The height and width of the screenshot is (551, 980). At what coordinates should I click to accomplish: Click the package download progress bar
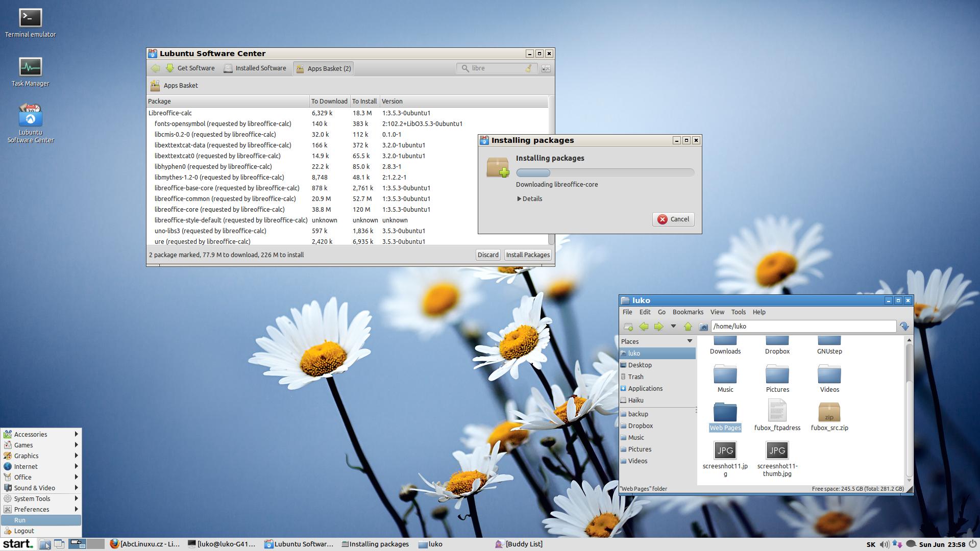tap(605, 173)
